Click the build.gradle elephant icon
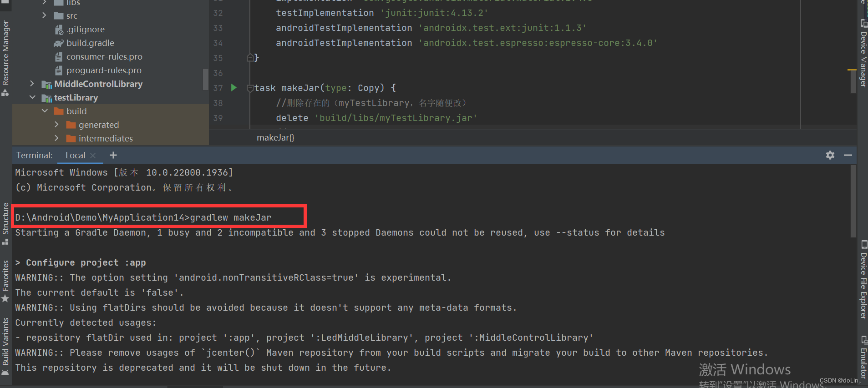Viewport: 868px width, 388px height. (x=58, y=43)
